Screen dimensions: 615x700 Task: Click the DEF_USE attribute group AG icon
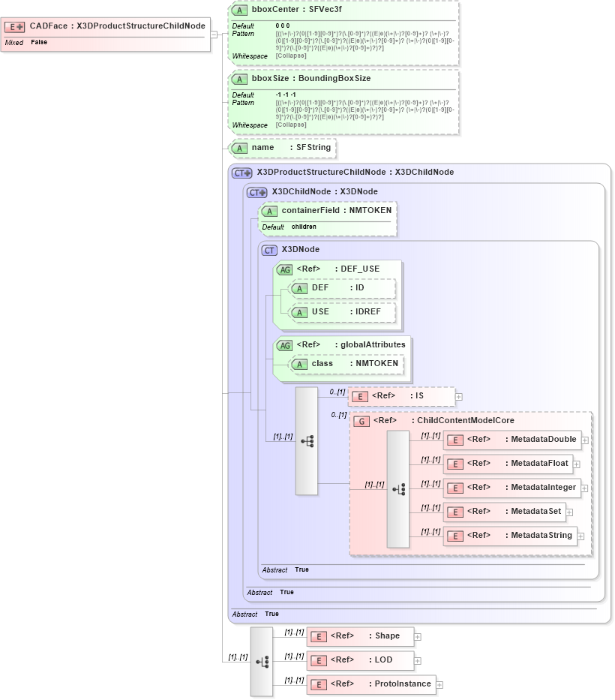point(285,269)
